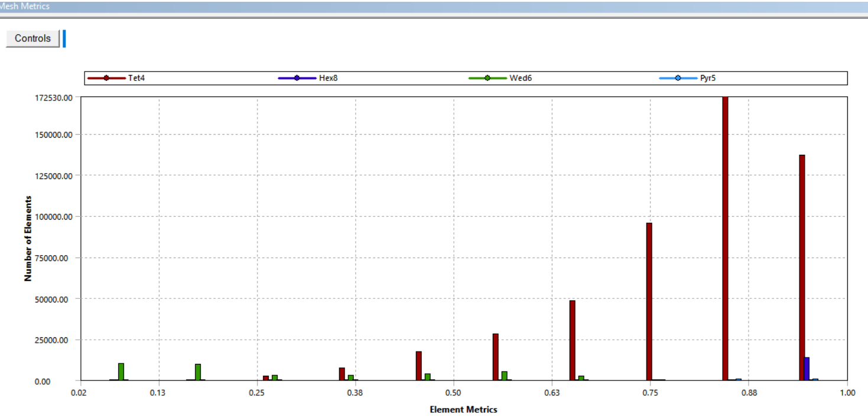The image size is (868, 420).
Task: Click the Pyr5 light-blue legend line marker
Action: 678,78
